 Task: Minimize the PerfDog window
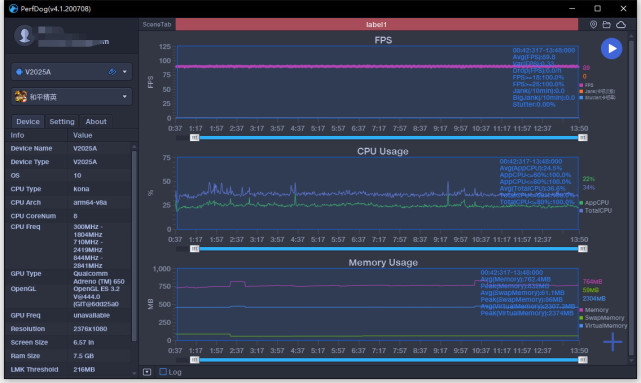pyautogui.click(x=572, y=9)
